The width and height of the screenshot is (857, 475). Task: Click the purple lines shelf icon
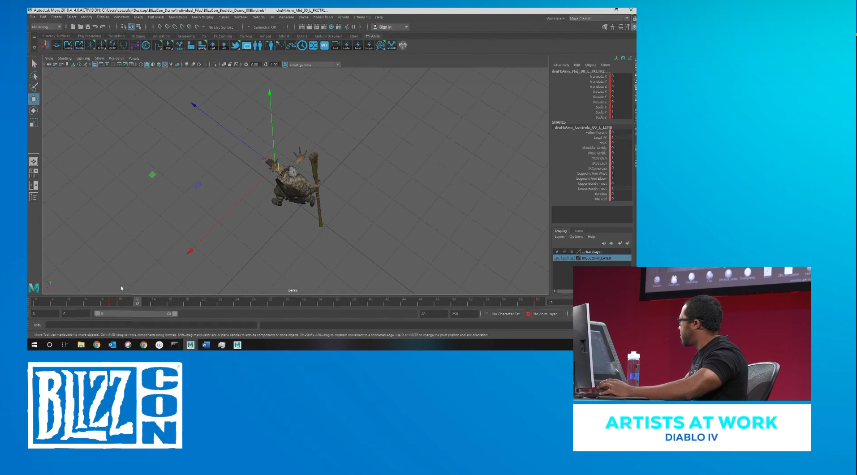(134, 45)
